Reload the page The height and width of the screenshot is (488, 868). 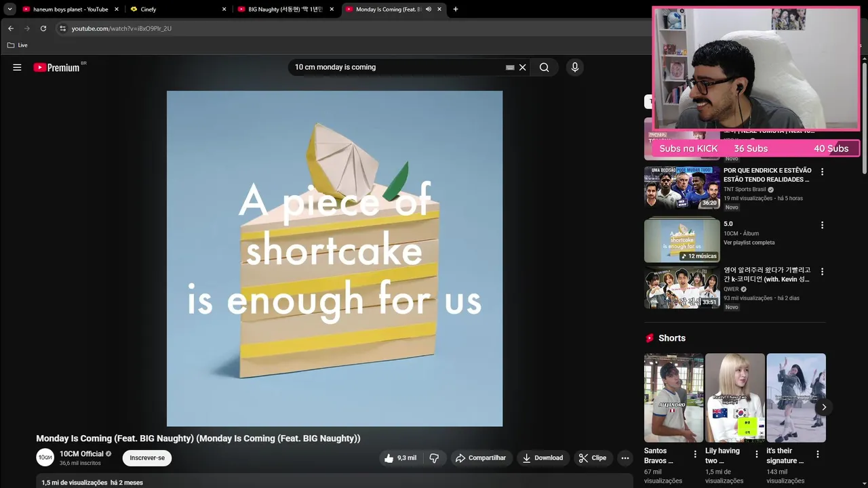pyautogui.click(x=43, y=28)
